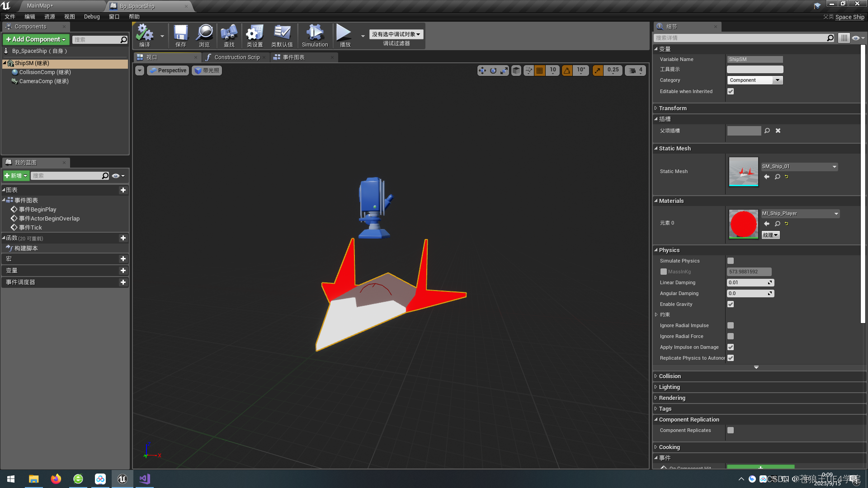Click the Browse (浏览) toolbar icon
868x488 pixels.
tap(204, 35)
